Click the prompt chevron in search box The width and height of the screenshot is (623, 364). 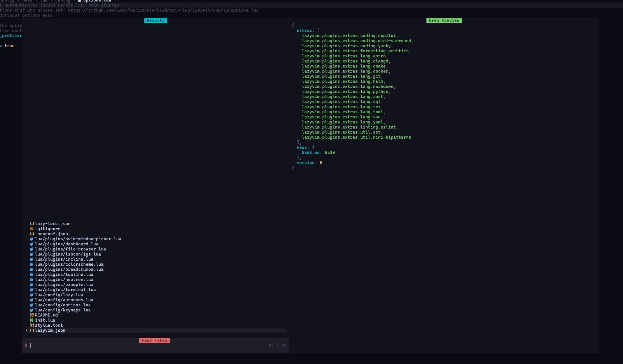pos(26,345)
